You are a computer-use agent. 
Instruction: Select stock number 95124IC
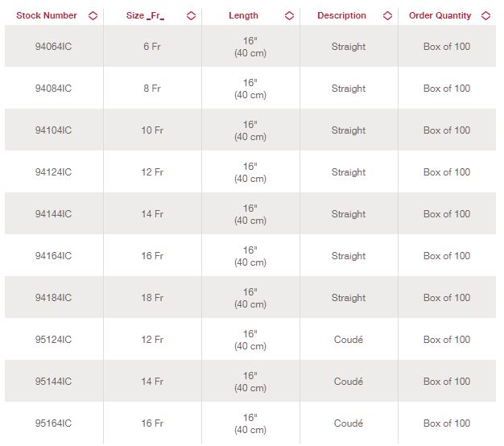[x=53, y=340]
